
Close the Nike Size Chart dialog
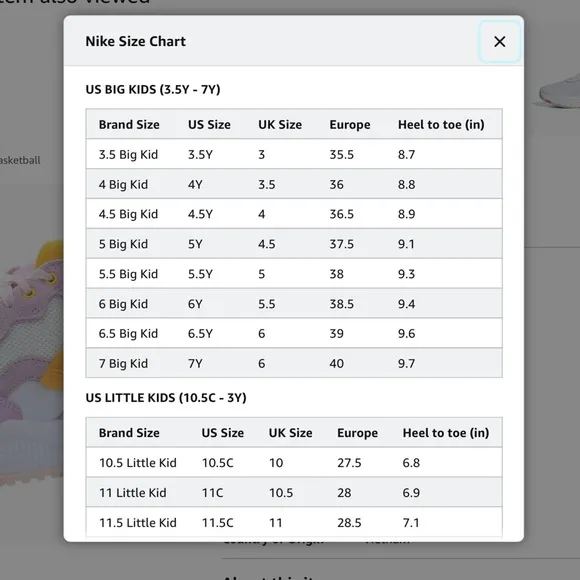pos(499,41)
